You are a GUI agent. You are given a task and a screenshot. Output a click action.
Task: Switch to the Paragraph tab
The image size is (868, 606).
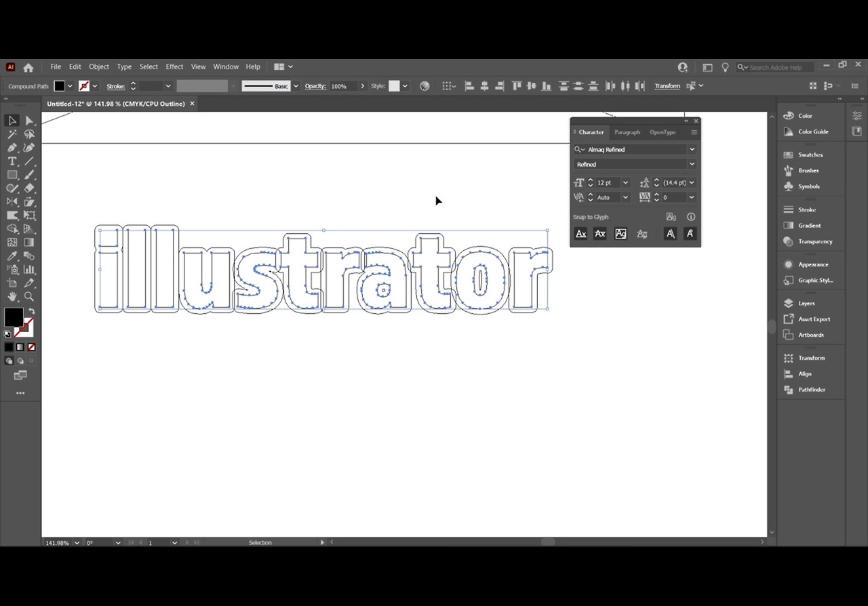click(x=627, y=132)
